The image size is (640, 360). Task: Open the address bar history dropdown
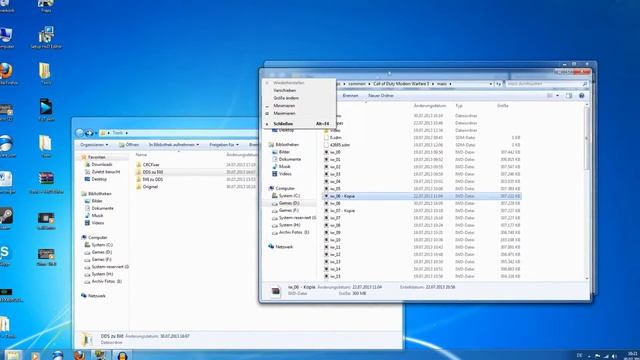click(x=490, y=84)
